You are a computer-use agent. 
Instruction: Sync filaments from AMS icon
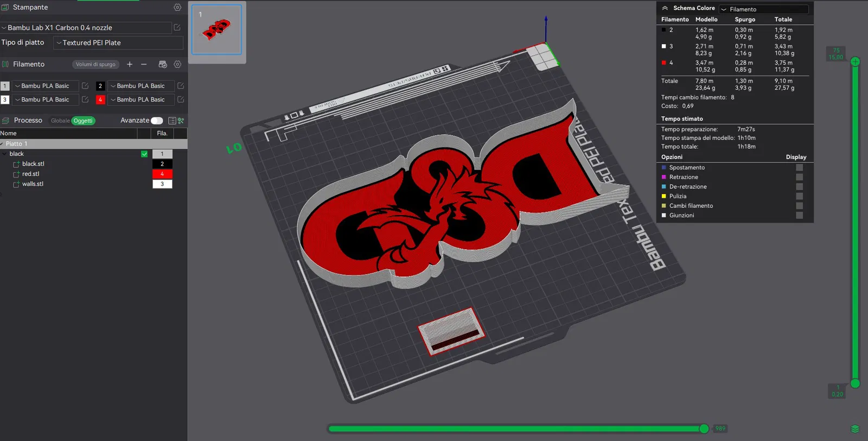tap(162, 64)
